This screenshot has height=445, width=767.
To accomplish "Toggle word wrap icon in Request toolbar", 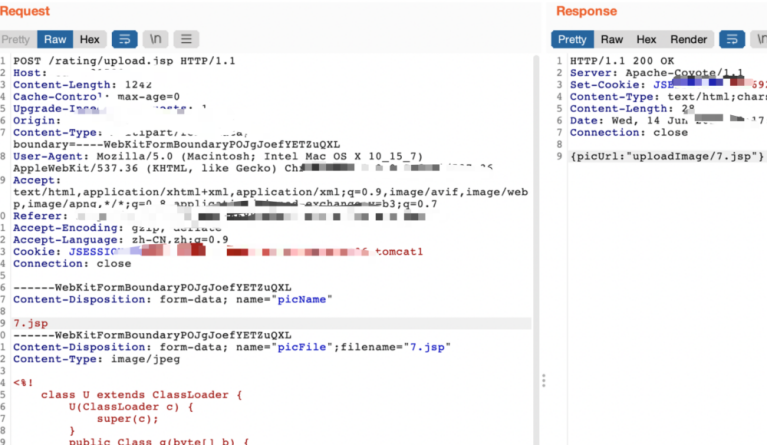I will (124, 40).
